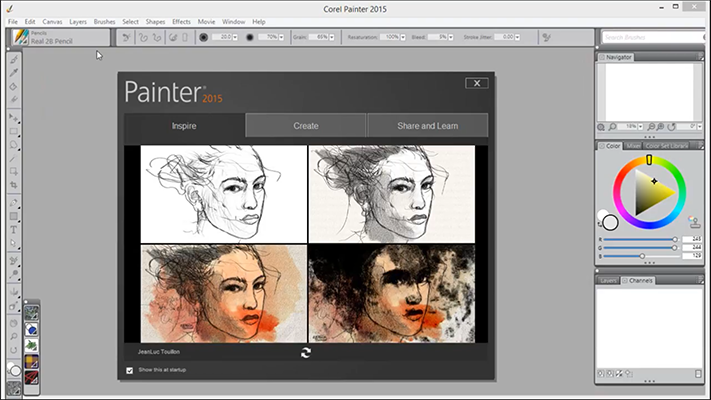Select the Lasso tool
The height and width of the screenshot is (400, 711).
(14, 145)
